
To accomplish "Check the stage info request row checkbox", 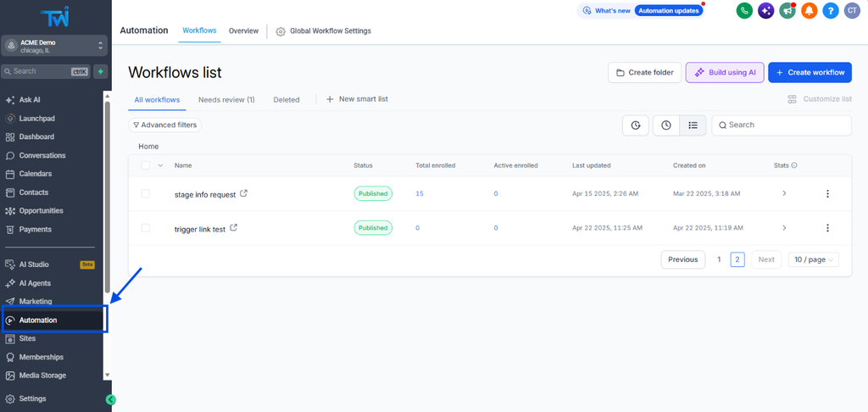I will point(146,194).
